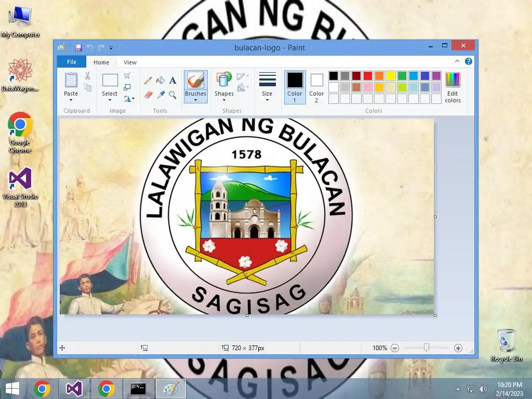Screen dimensions: 532x399
Task: Collapse the ribbon with the chevron
Action: pyautogui.click(x=457, y=61)
